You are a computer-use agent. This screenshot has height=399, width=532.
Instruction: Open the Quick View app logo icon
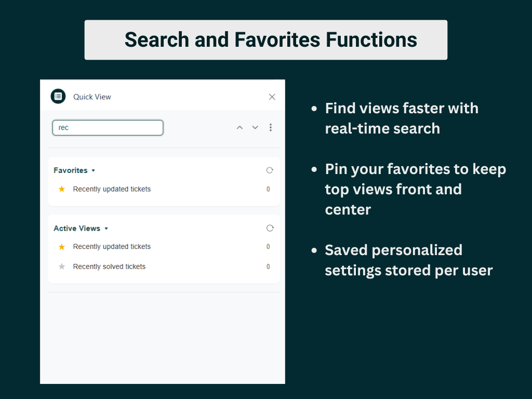pos(58,96)
